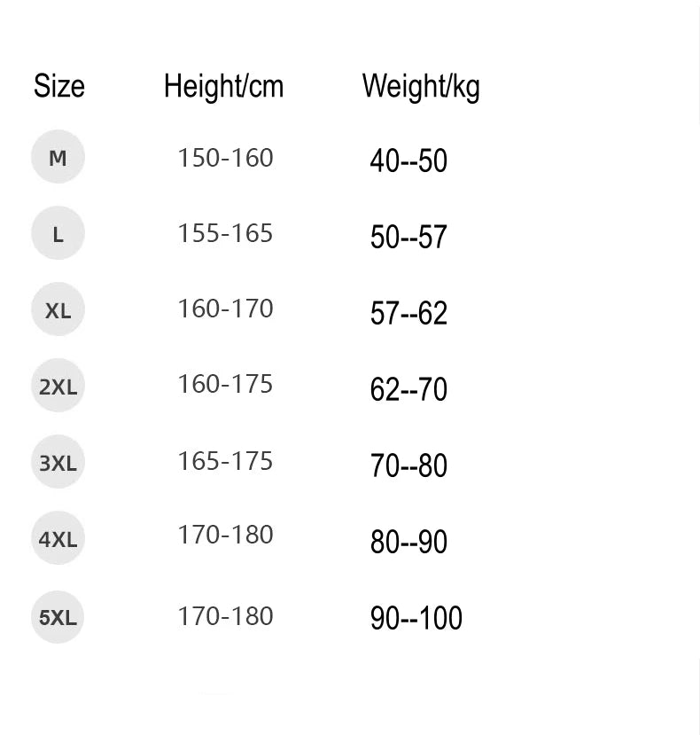Select the 57--62 weight range
This screenshot has width=700, height=735.
(x=408, y=314)
